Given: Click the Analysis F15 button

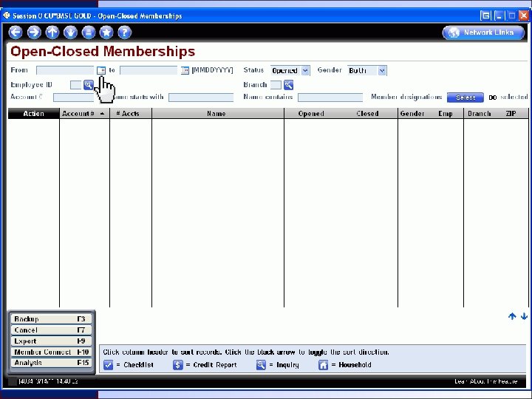Looking at the screenshot, I should [x=51, y=363].
